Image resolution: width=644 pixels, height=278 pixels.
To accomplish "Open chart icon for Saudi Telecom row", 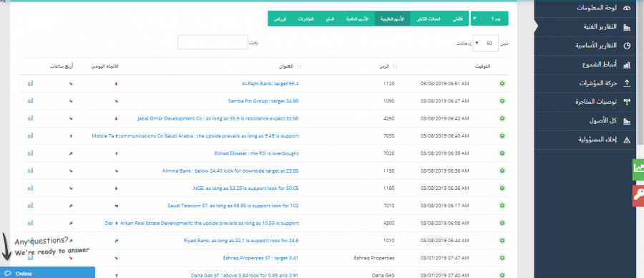I will [30, 206].
